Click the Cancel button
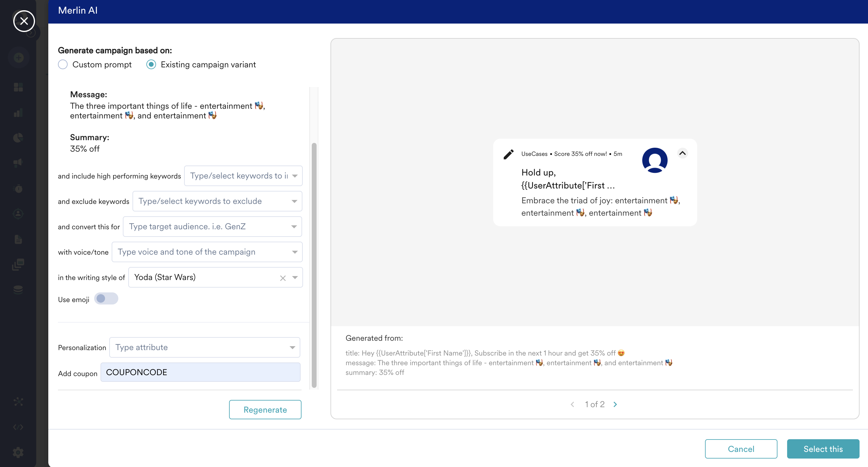 click(x=741, y=449)
